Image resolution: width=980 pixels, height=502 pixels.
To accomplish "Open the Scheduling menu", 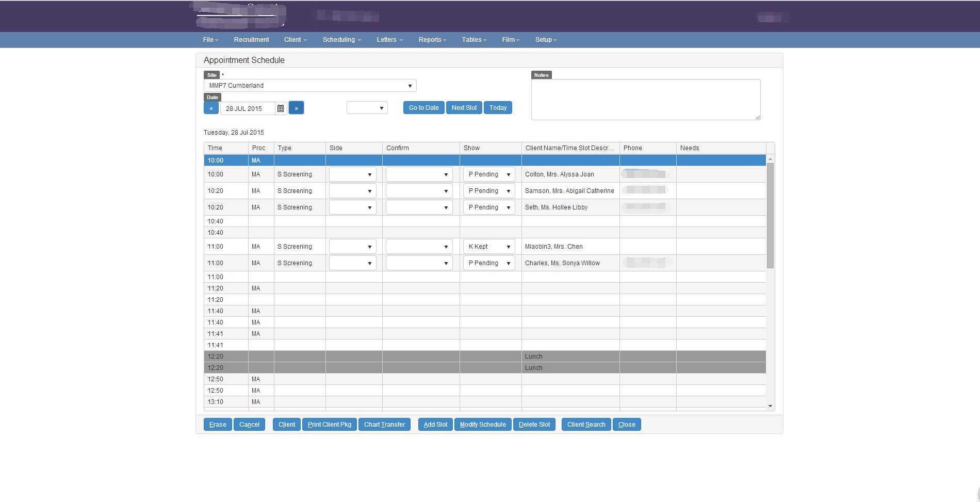I will point(342,40).
